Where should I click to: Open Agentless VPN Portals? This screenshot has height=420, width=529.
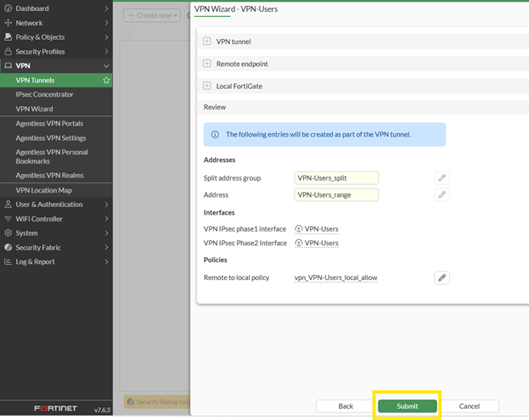tap(56, 123)
